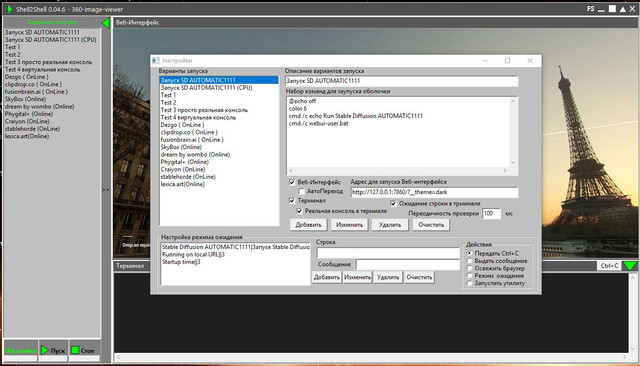
Task: Click the FS fullscreen icon in title bar
Action: tap(591, 9)
